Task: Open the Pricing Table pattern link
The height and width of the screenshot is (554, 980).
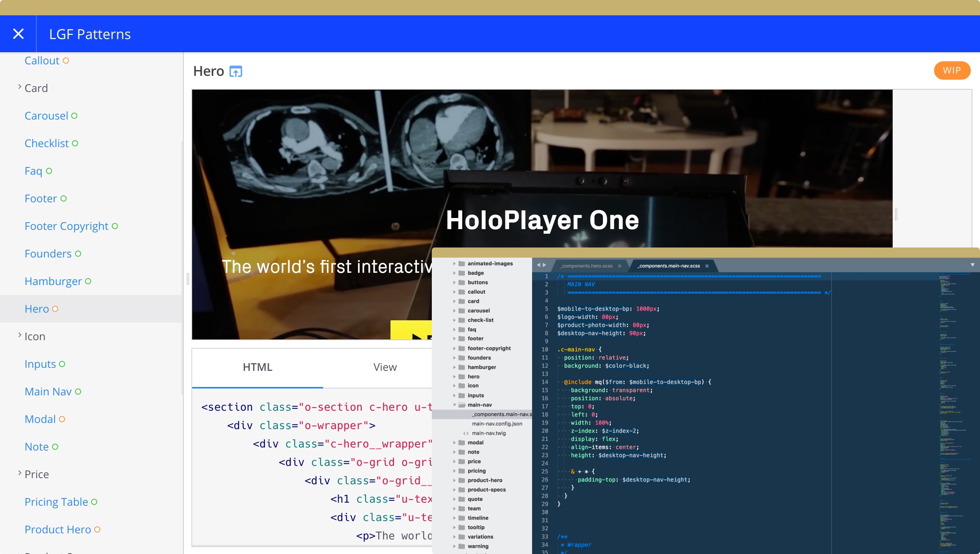Action: point(56,502)
